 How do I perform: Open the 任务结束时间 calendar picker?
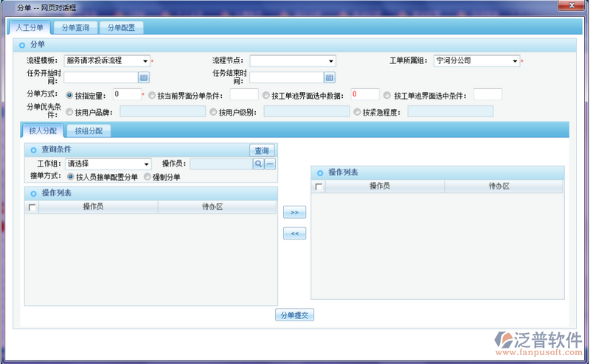point(330,77)
